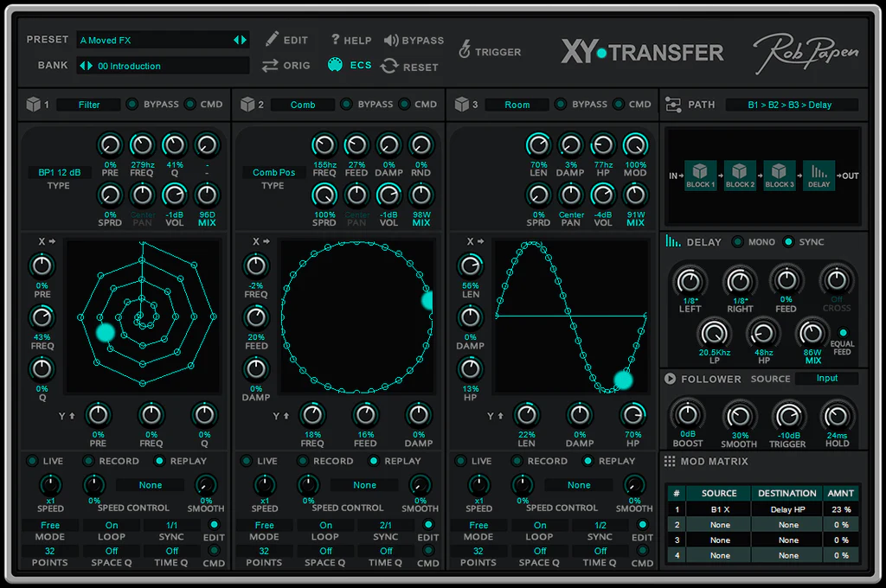Click the MOD MATRIX grid icon

[x=670, y=462]
